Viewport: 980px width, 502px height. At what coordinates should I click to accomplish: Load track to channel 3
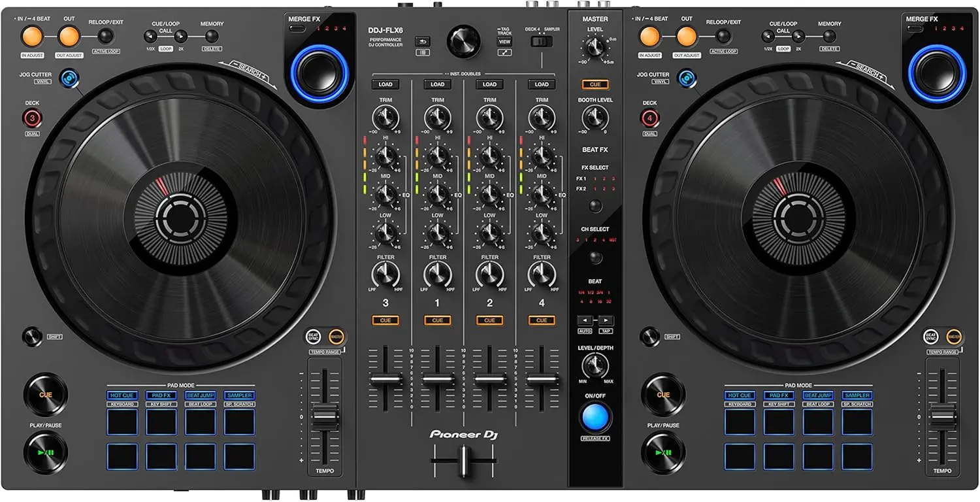point(385,84)
